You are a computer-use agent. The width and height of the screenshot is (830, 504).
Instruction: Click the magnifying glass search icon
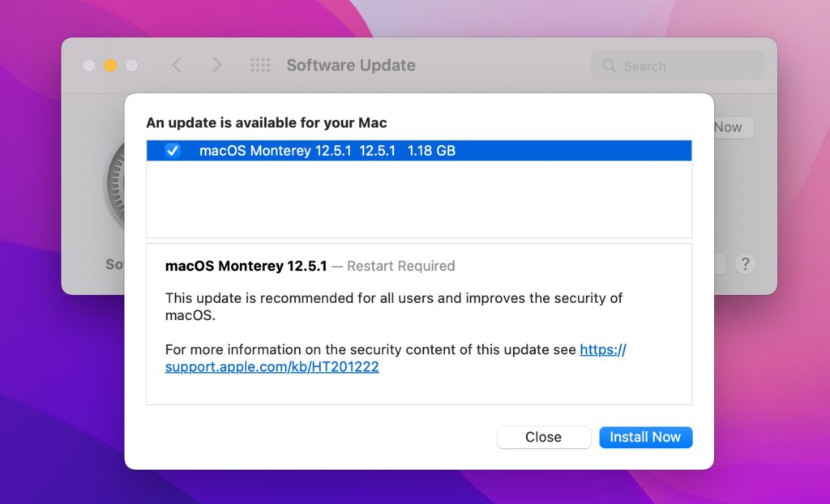[610, 66]
